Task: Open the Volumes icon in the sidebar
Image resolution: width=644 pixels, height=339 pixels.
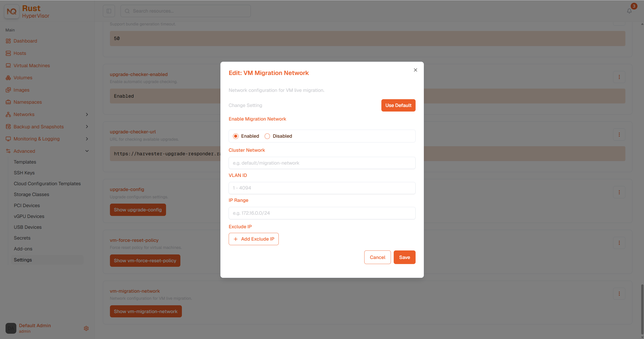Action: pos(8,78)
